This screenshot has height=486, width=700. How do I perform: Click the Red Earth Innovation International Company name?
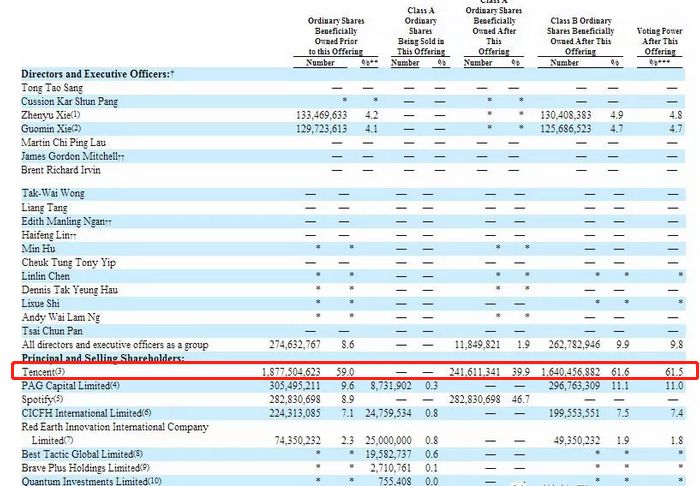point(118,425)
